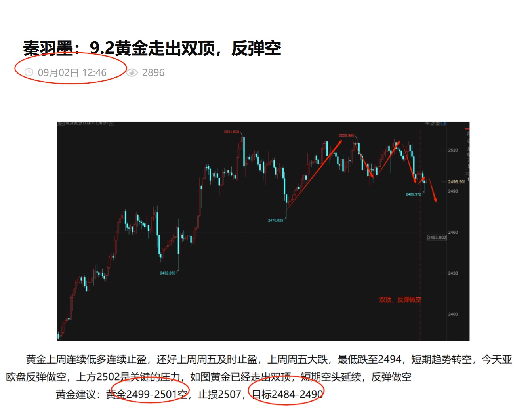Click the chart high label 2531.630

(231, 132)
